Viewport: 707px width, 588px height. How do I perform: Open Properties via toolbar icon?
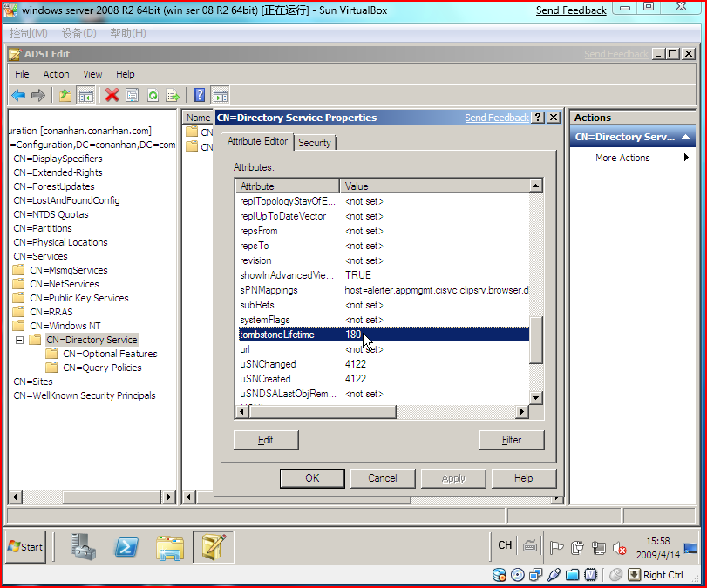pos(133,96)
